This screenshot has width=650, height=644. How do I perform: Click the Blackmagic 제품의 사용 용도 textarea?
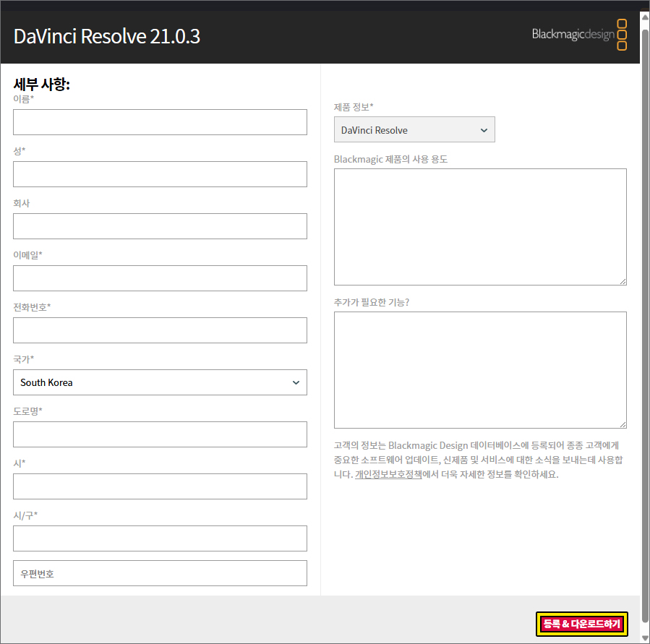(x=481, y=227)
